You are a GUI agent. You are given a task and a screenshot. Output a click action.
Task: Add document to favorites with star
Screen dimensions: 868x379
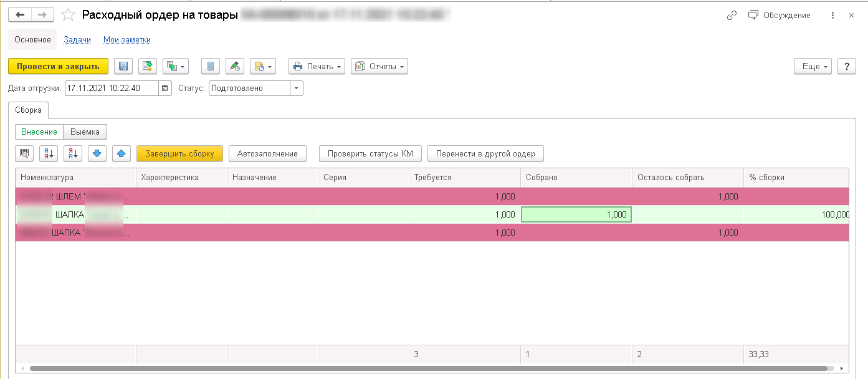click(68, 16)
